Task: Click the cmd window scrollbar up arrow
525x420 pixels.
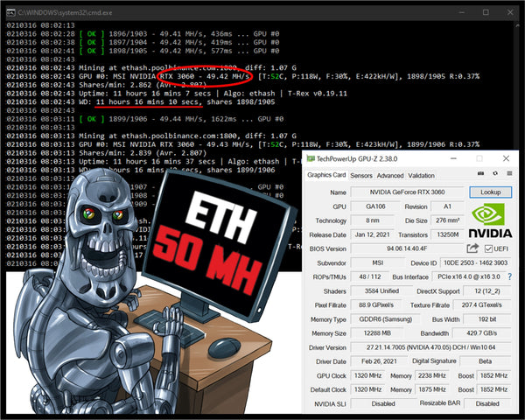Action: coord(516,25)
